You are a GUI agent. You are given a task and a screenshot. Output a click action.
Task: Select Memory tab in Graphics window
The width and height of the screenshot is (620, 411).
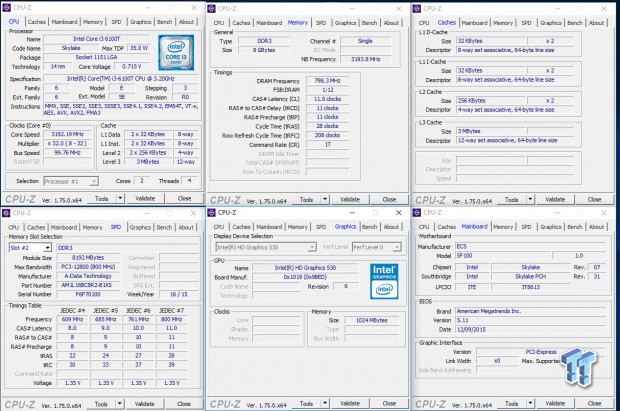297,227
